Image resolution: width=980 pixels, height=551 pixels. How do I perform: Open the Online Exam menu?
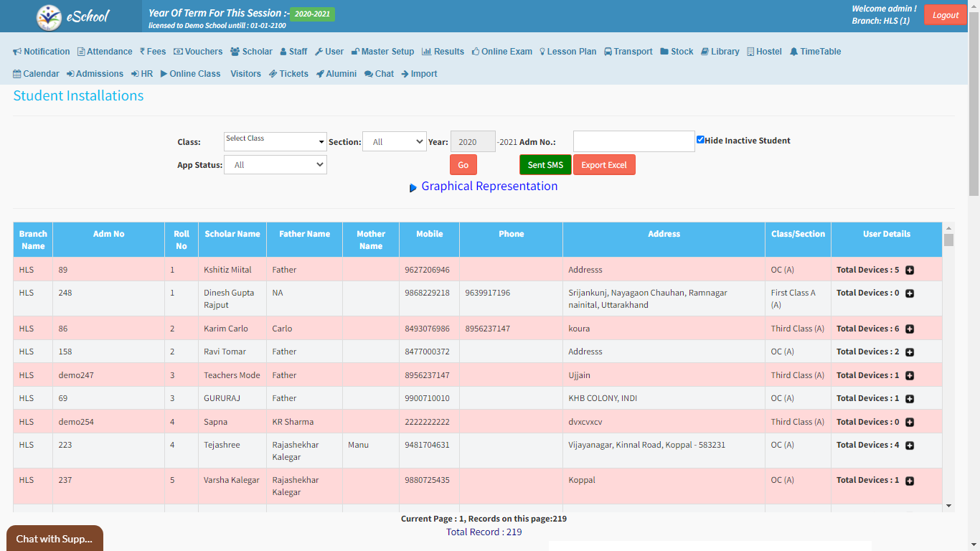(x=501, y=52)
